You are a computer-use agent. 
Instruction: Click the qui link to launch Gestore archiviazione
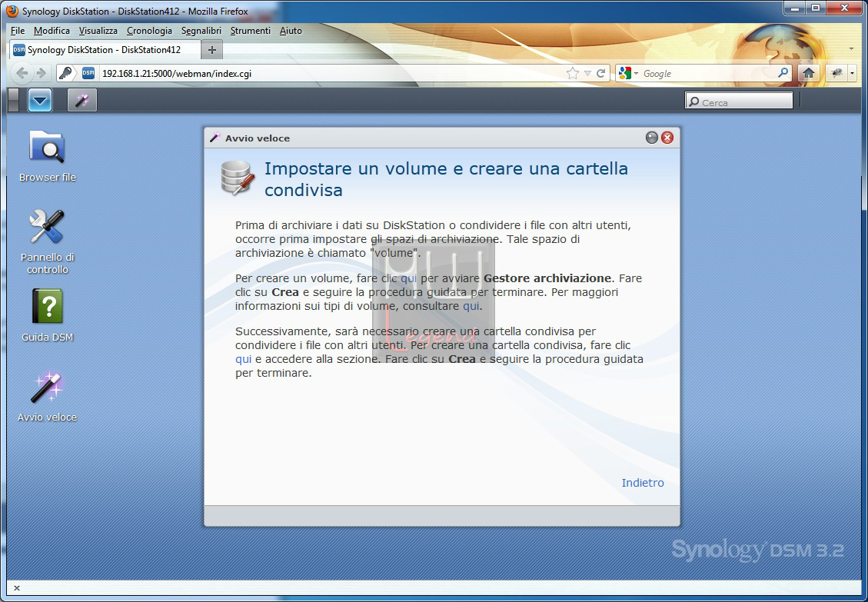tap(408, 278)
